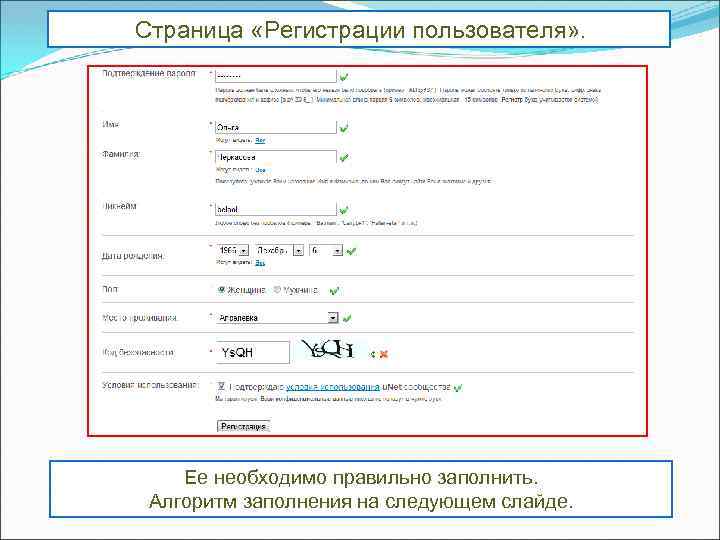The image size is (720, 540).
Task: Click the green checkmark beside gender options
Action: 334,290
